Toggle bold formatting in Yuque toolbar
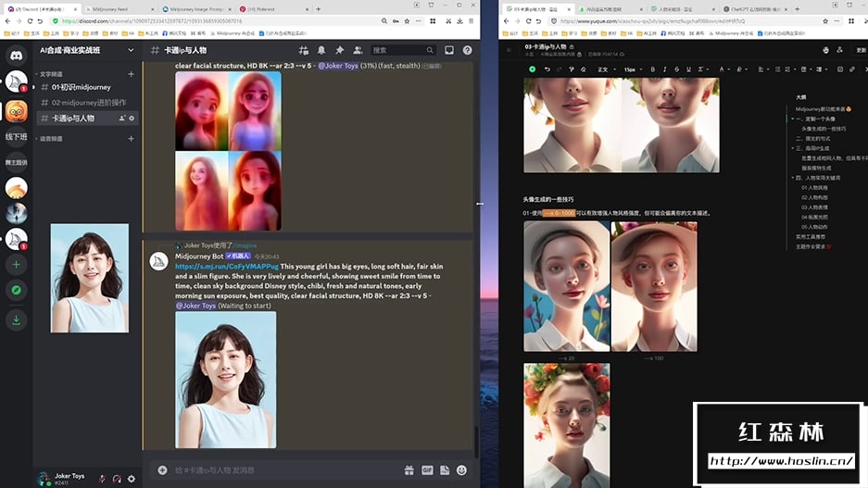The image size is (868, 488). pyautogui.click(x=652, y=69)
